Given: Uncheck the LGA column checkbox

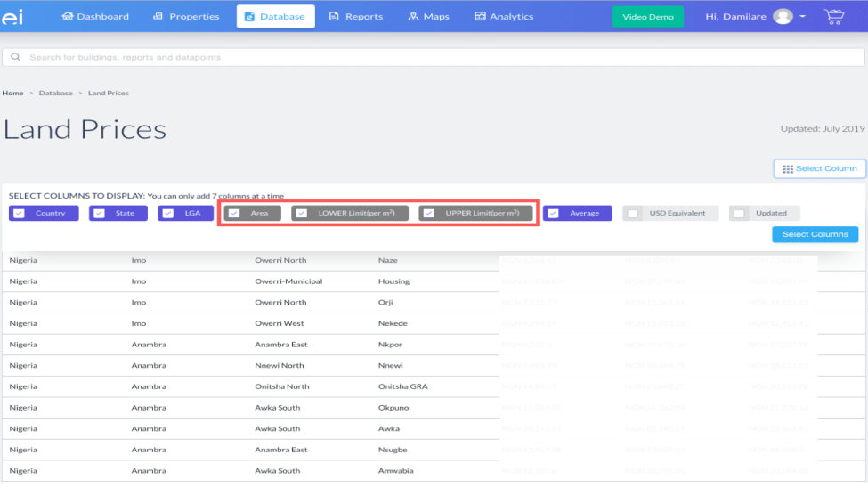Looking at the screenshot, I should (x=167, y=213).
